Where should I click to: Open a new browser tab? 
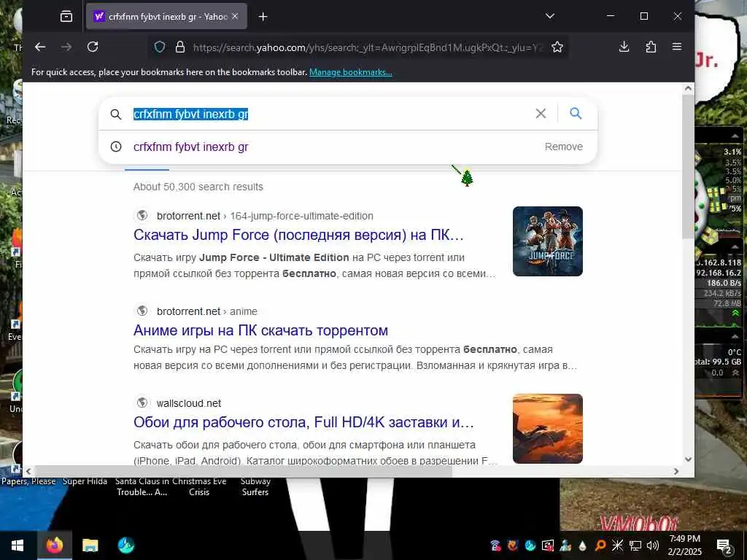[x=263, y=17]
